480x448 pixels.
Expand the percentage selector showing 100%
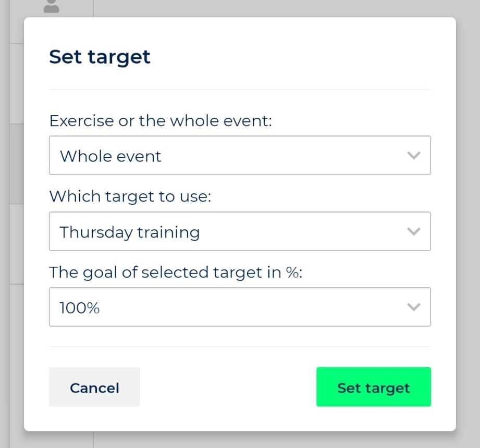pos(240,307)
